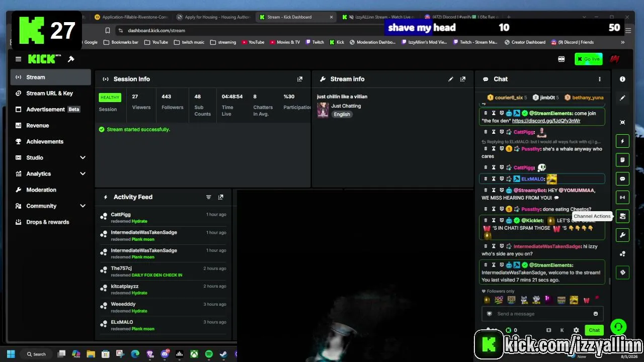Delete Pussthy's 'done eating Cheetos?' message

coord(486,209)
